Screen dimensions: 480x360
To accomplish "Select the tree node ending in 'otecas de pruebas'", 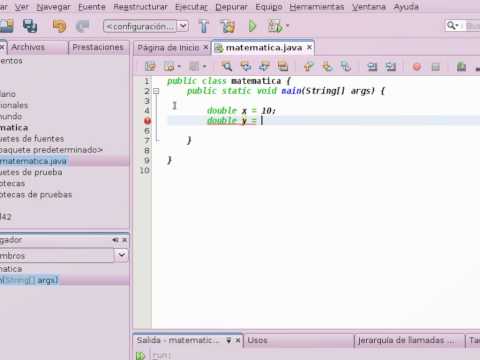I will coord(36,195).
